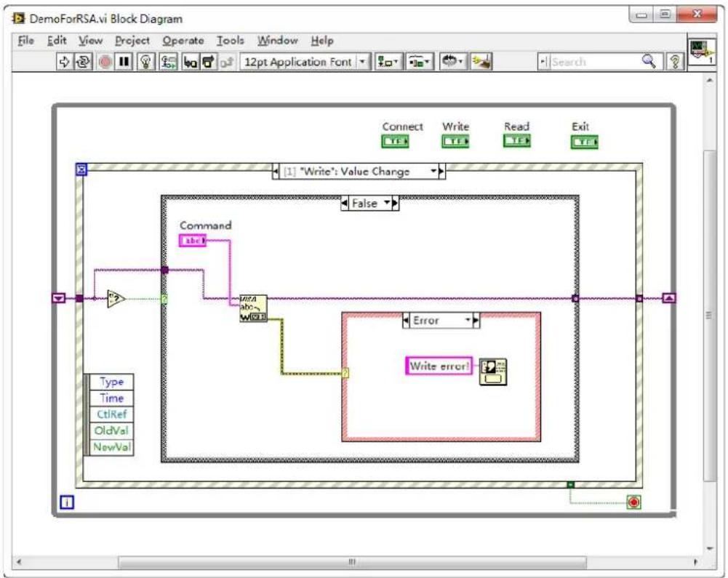
Task: Click the horizontal scrollbar thumb
Action: (x=352, y=562)
